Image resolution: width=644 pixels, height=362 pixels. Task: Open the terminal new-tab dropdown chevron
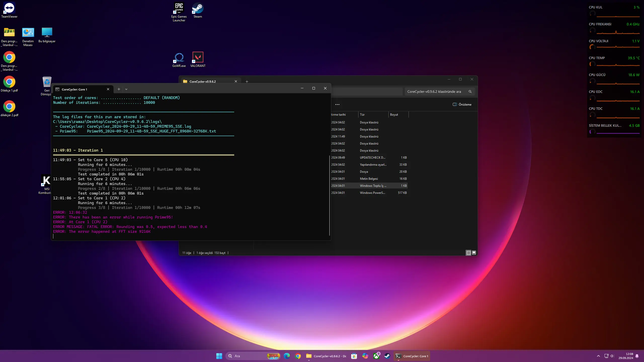pyautogui.click(x=126, y=89)
